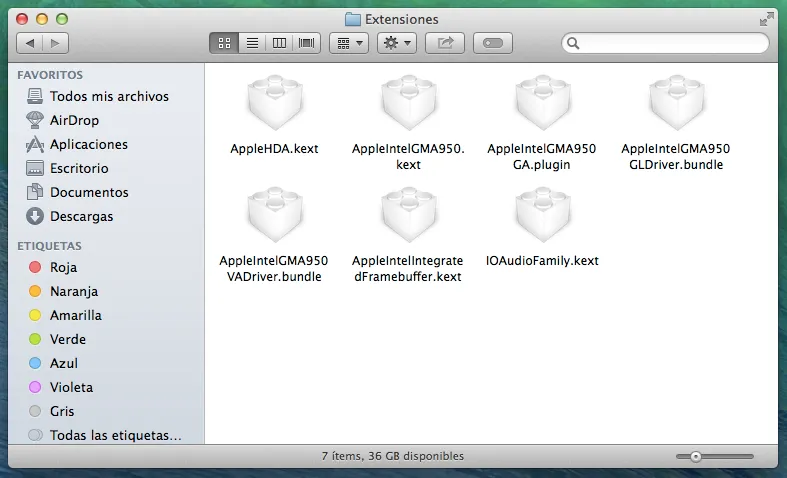
Task: Click the AppleHDA.kext file name
Action: [275, 149]
